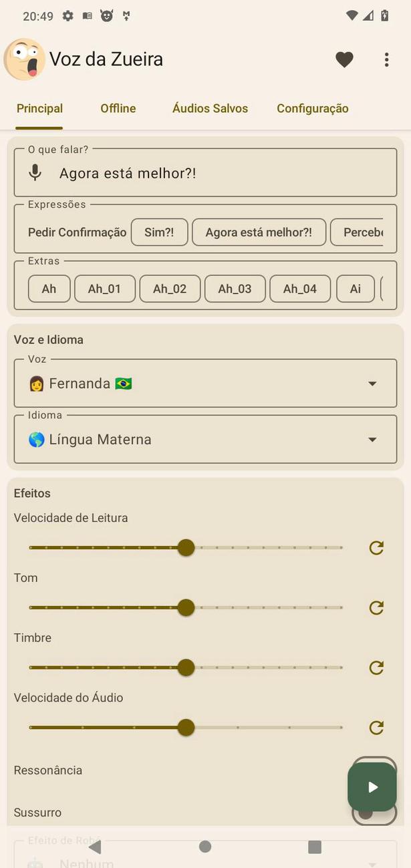Click the Tom slider handle

(x=186, y=607)
